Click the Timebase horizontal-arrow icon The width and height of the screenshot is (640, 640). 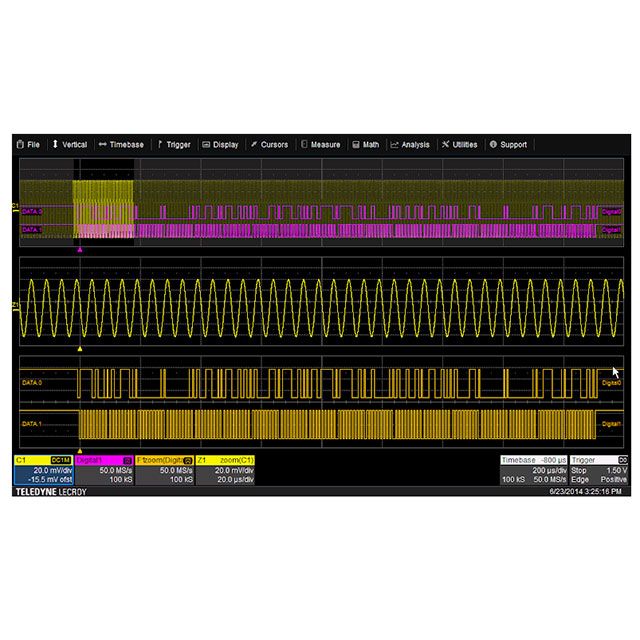pyautogui.click(x=101, y=144)
